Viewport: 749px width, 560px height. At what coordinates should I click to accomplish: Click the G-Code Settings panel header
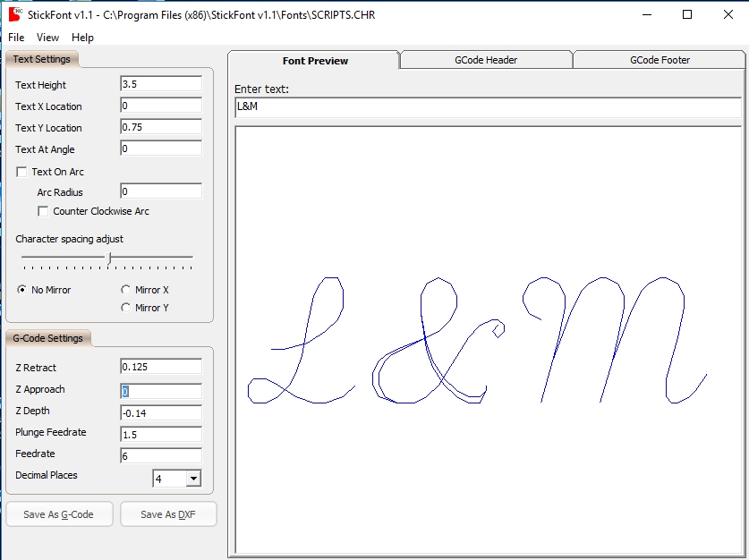[x=47, y=338]
